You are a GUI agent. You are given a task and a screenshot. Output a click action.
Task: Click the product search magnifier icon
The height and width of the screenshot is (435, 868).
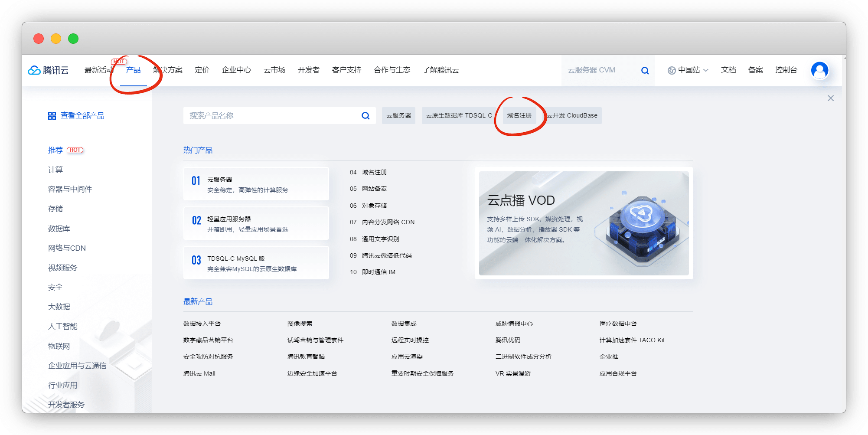(x=365, y=116)
